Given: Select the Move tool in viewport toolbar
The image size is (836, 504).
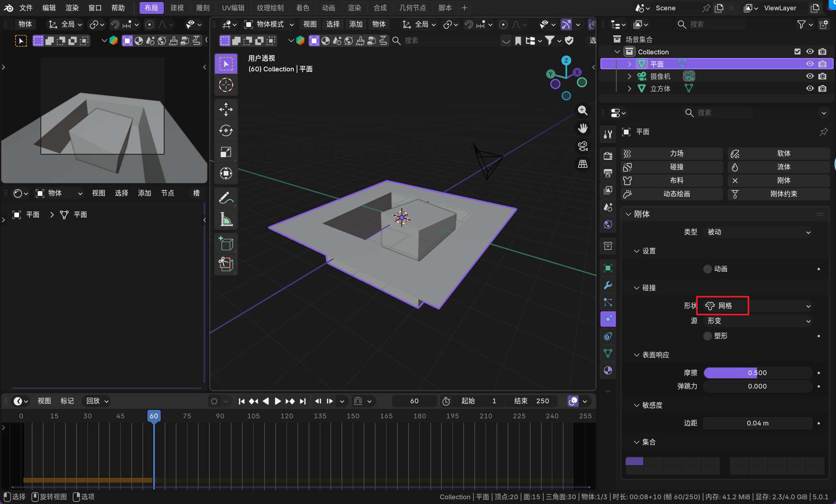Looking at the screenshot, I should (226, 109).
